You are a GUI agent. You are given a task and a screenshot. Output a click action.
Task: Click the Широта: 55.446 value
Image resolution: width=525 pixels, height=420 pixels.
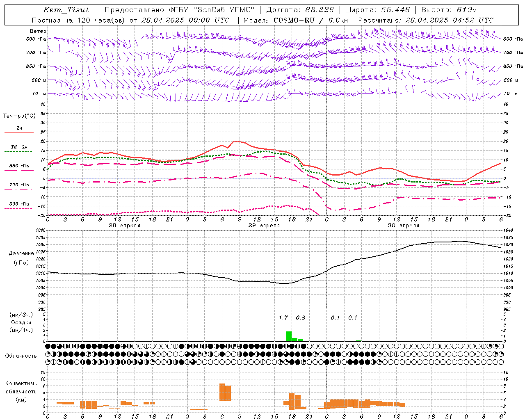point(377,10)
